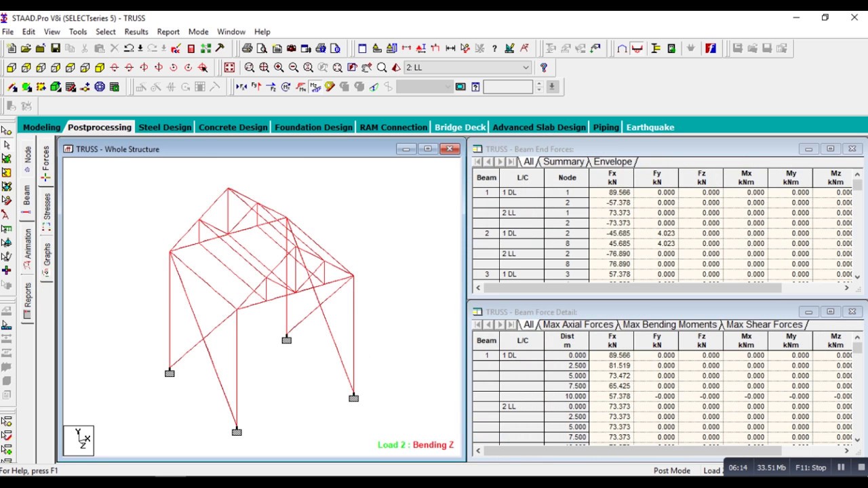This screenshot has width=868, height=488.
Task: Click the Zoom In magnifier icon
Action: 279,67
